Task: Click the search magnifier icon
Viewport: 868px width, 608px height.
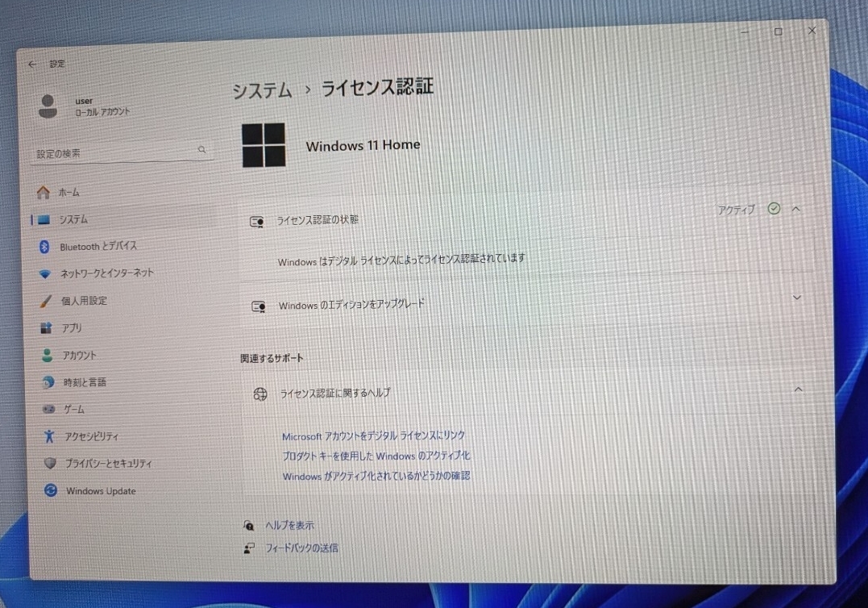Action: [201, 149]
